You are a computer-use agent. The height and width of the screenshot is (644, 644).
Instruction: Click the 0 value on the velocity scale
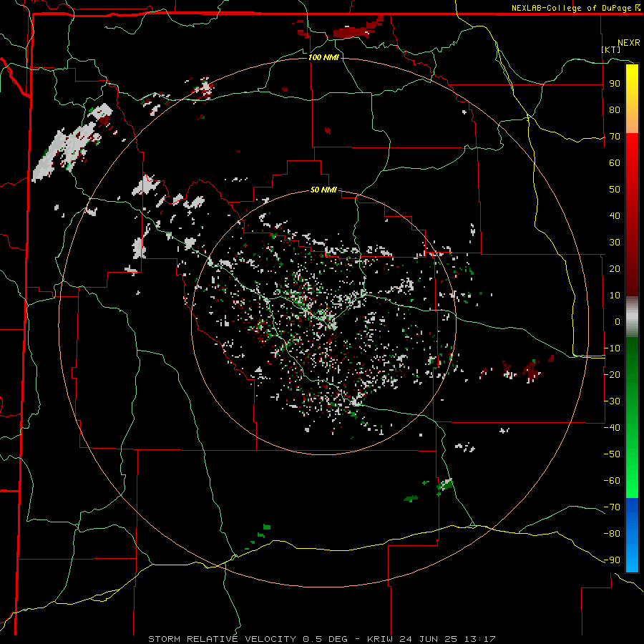[618, 321]
